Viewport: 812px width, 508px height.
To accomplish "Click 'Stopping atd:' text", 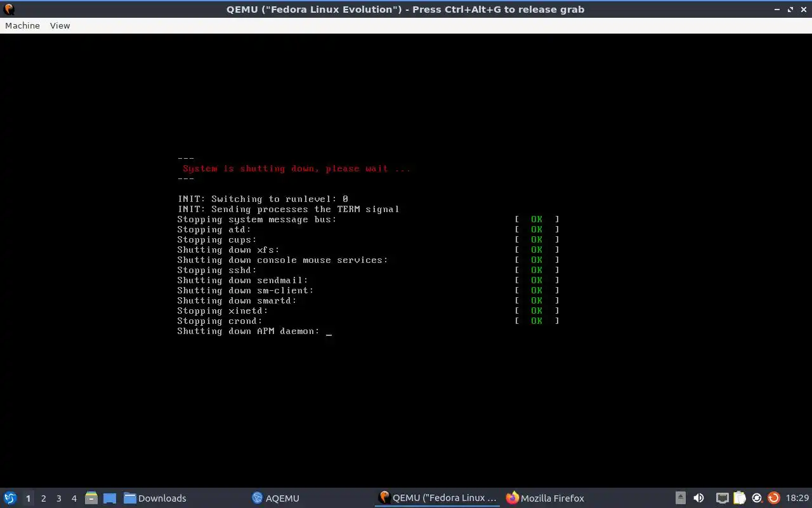I will click(x=214, y=229).
